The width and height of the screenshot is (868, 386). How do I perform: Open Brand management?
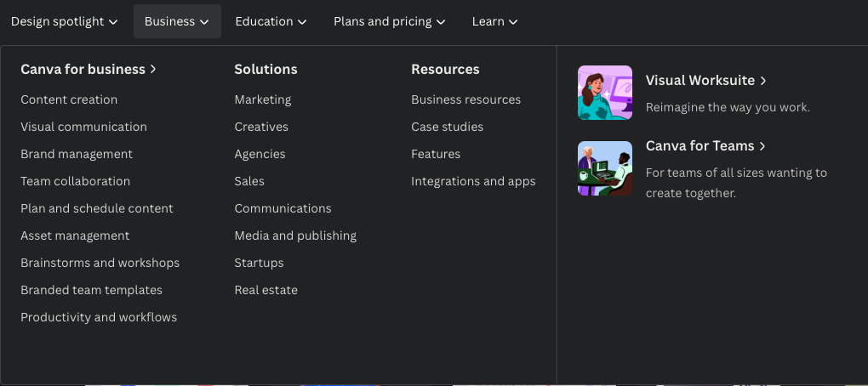[x=77, y=154]
